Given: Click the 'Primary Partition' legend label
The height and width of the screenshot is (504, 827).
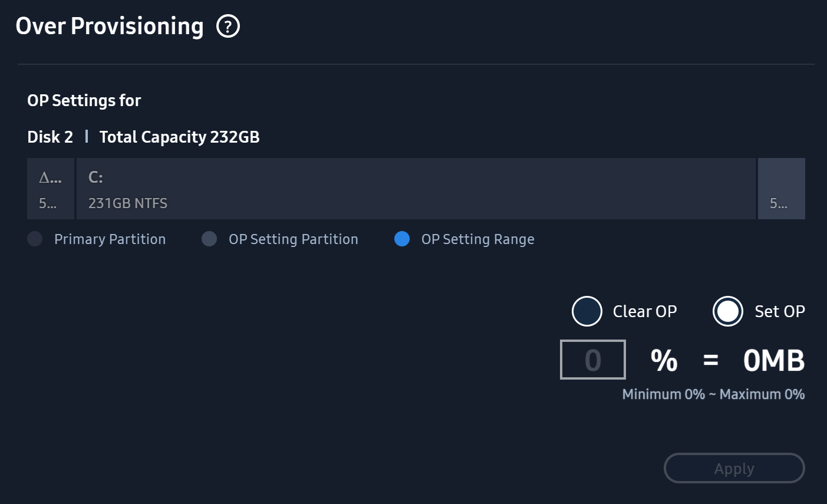Looking at the screenshot, I should pyautogui.click(x=110, y=239).
